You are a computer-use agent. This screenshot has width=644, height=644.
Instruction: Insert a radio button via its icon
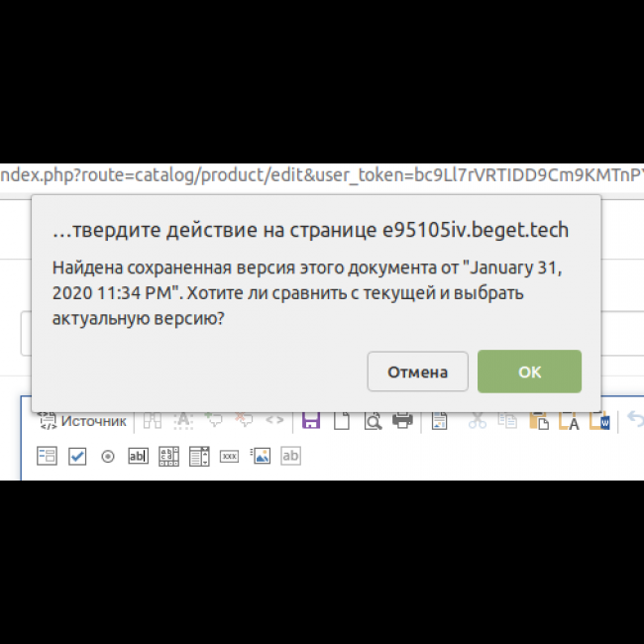point(108,456)
